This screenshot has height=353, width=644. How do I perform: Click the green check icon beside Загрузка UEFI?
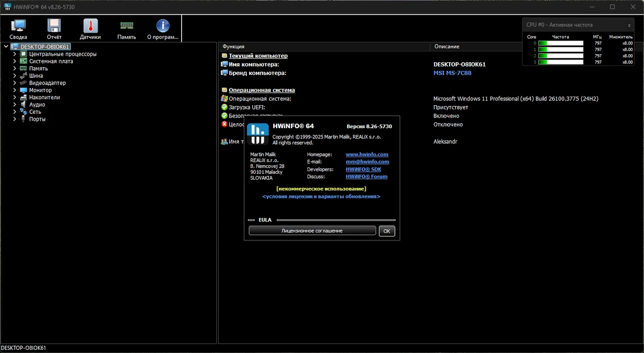click(224, 107)
